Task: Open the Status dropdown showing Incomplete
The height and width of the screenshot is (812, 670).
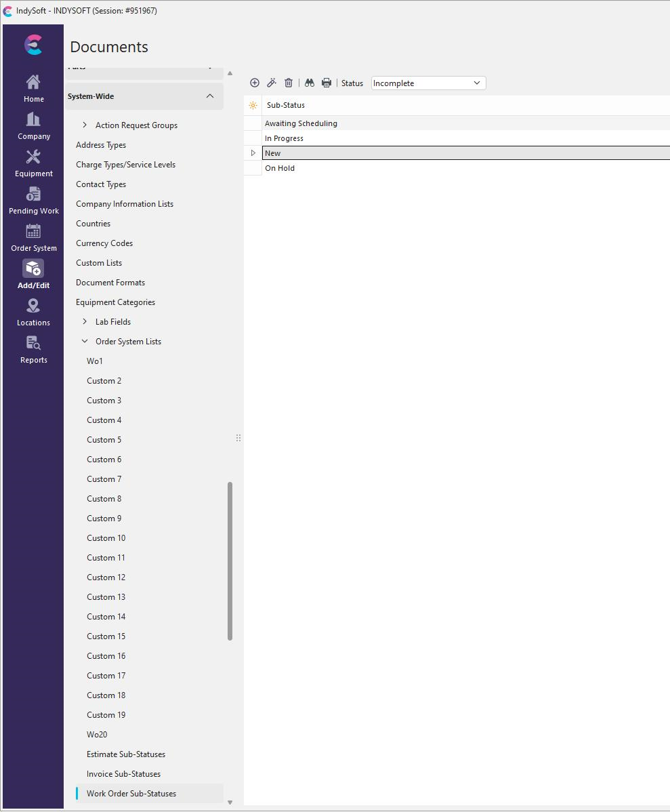Action: point(428,83)
